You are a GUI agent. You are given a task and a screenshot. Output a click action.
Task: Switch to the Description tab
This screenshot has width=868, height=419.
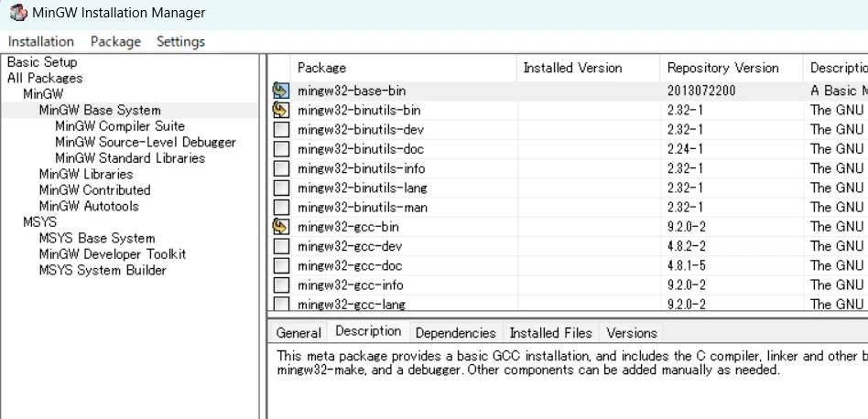[368, 331]
